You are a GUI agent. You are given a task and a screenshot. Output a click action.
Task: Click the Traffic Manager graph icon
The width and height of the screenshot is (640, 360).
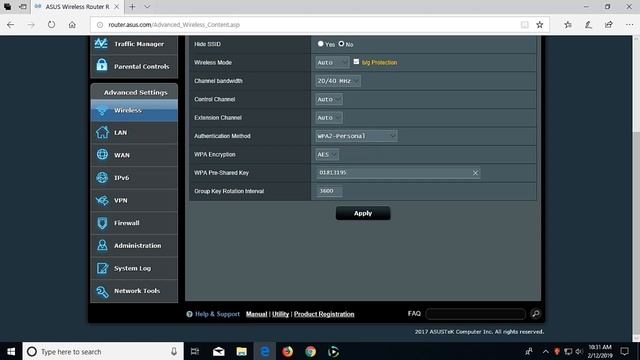click(x=101, y=43)
